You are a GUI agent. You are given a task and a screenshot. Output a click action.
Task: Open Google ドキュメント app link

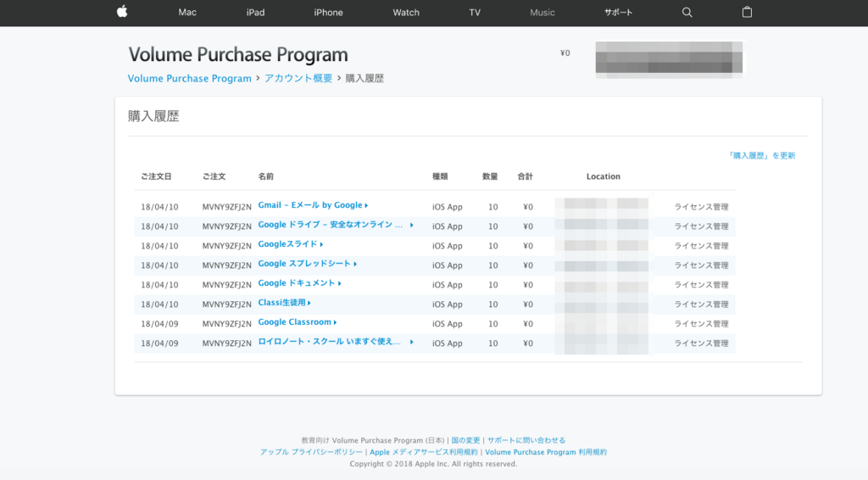(297, 283)
